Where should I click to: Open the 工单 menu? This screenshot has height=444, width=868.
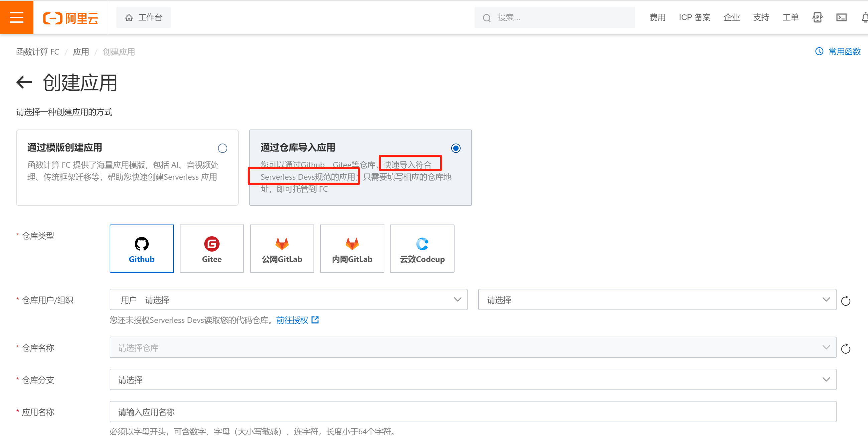coord(790,17)
